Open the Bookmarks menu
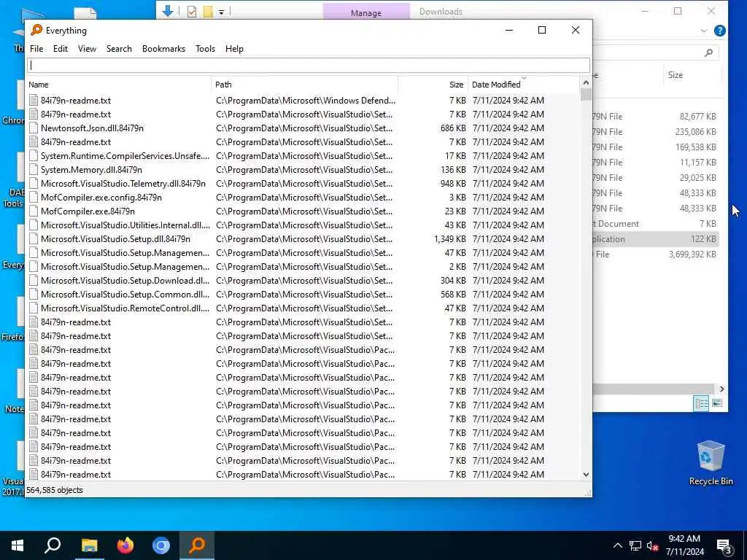 pyautogui.click(x=163, y=49)
